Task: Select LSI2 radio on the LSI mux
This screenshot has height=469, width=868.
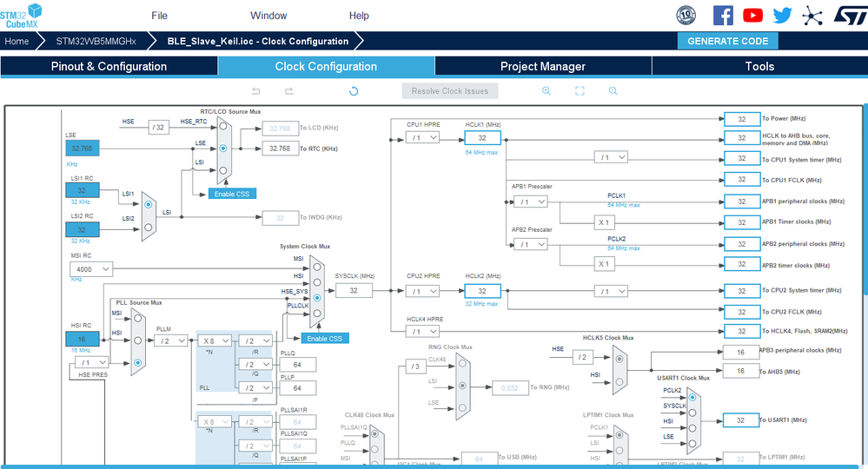Action: [x=149, y=228]
